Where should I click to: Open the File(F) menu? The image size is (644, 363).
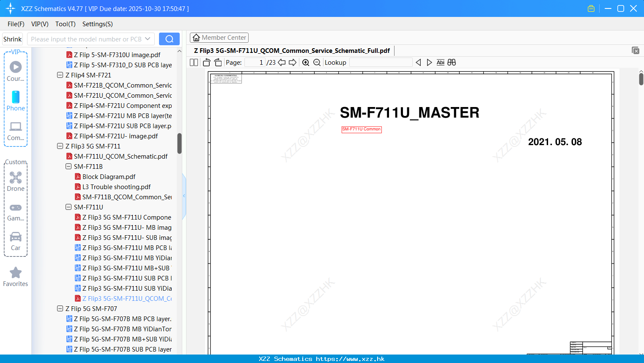click(x=16, y=24)
